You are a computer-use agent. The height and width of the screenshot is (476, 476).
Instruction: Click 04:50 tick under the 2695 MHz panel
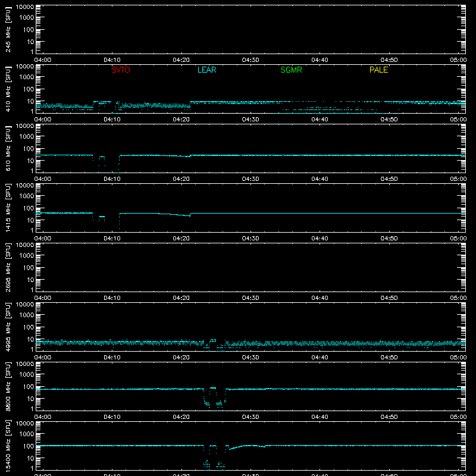click(389, 298)
